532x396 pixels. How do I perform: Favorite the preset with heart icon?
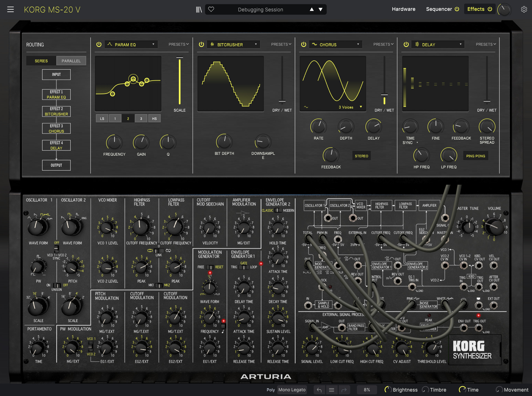[211, 9]
